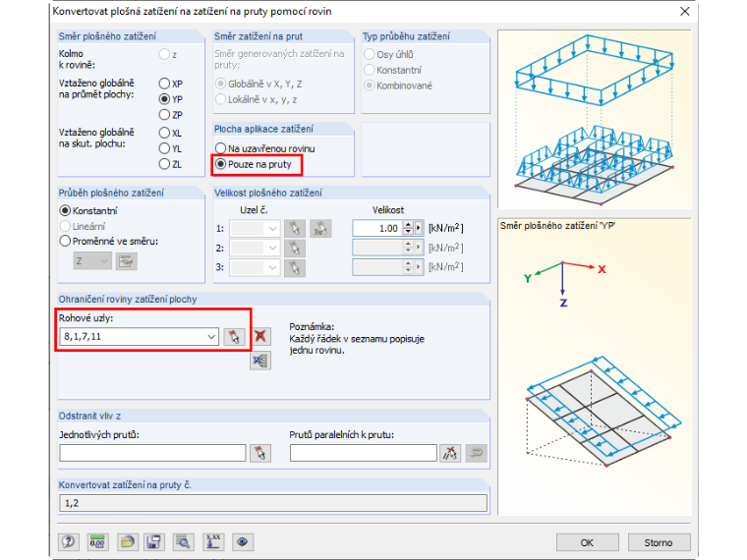
Task: Choose 'Konstantní' surface load distribution
Action: click(65, 210)
